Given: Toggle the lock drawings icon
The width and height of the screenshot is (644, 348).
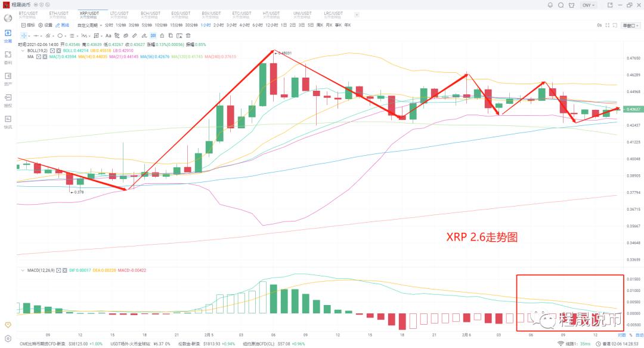Looking at the screenshot, I should coord(162,36).
